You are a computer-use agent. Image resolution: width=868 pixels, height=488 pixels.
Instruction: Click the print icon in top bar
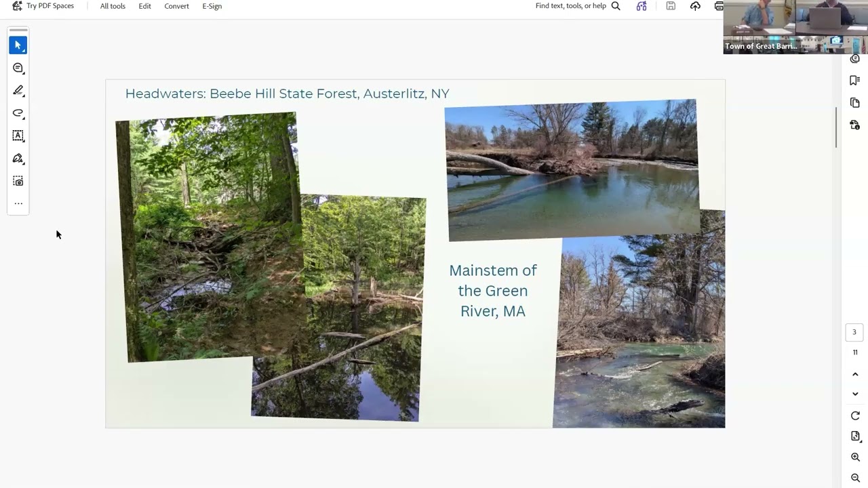point(719,6)
